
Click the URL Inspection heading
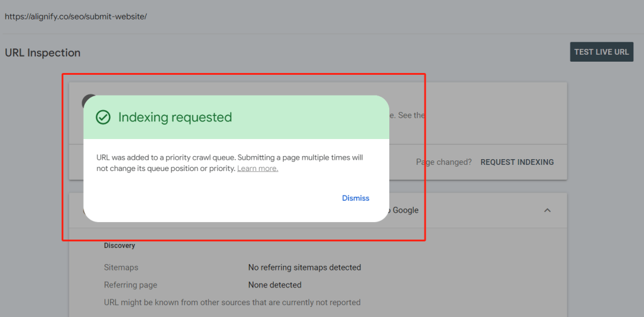(43, 53)
